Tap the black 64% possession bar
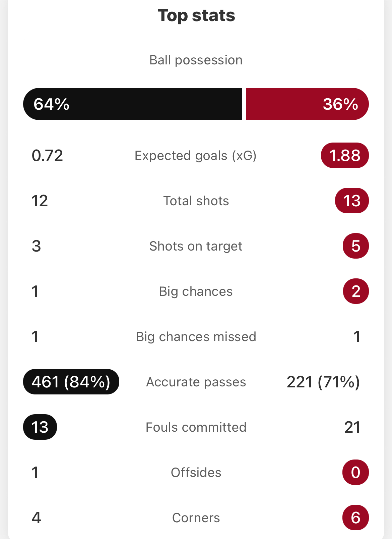 coord(132,104)
